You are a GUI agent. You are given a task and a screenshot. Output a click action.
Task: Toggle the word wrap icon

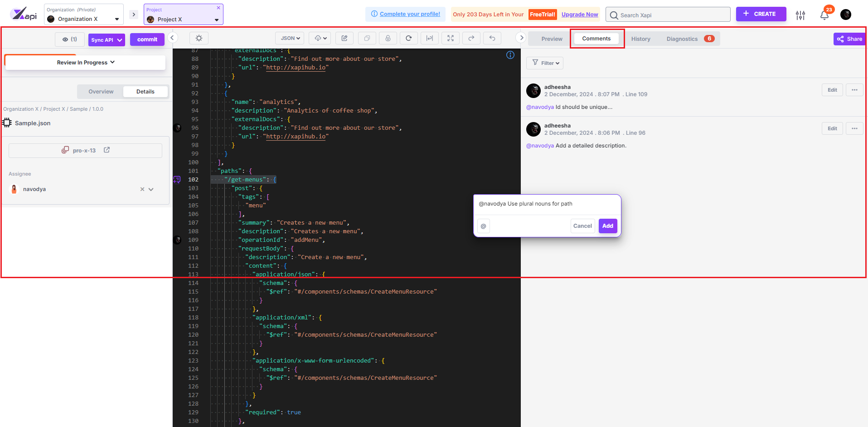pos(429,38)
